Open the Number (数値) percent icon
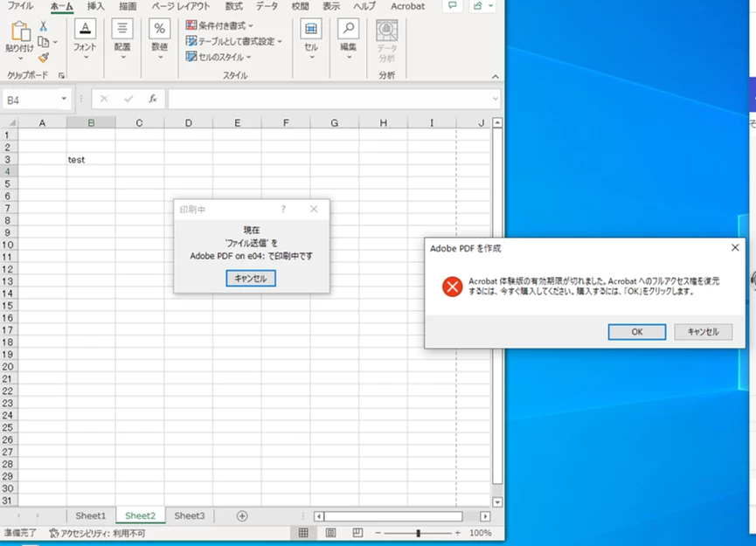The image size is (756, 546). 160,29
